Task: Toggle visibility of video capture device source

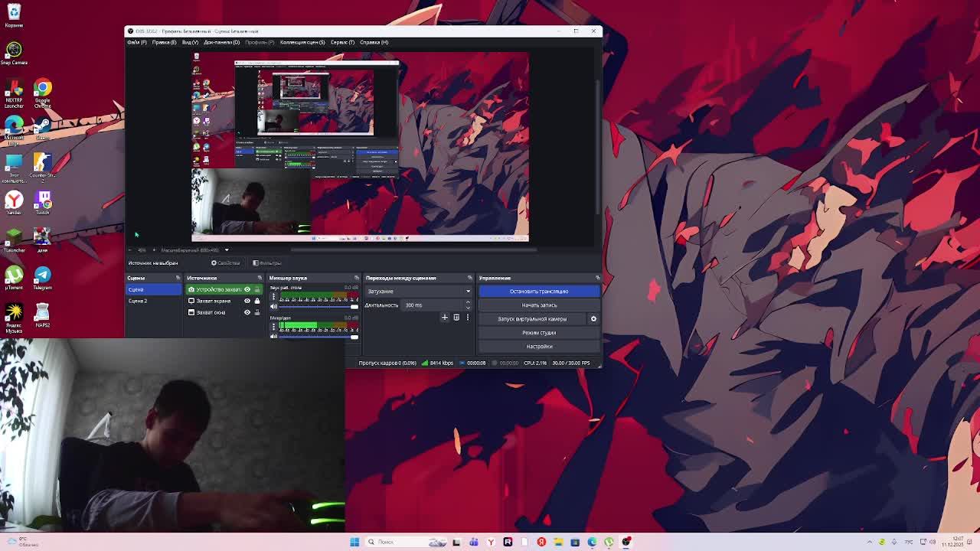Action: click(x=247, y=289)
